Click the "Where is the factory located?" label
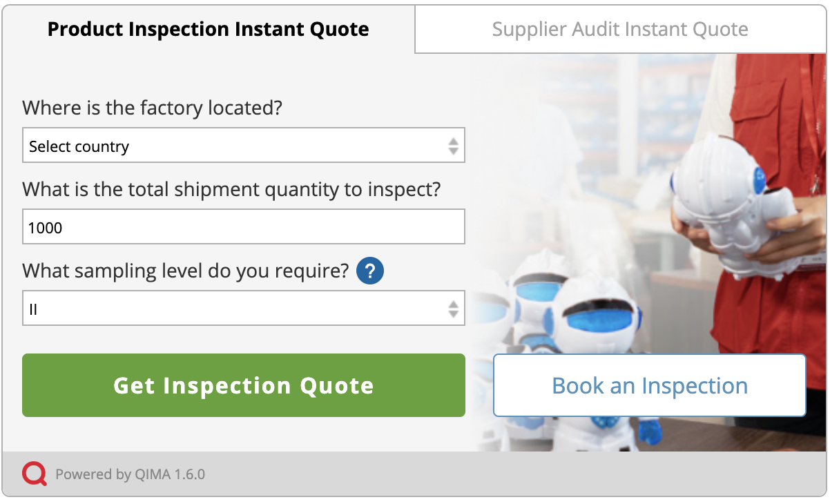This screenshot has height=504, width=830. pos(152,108)
